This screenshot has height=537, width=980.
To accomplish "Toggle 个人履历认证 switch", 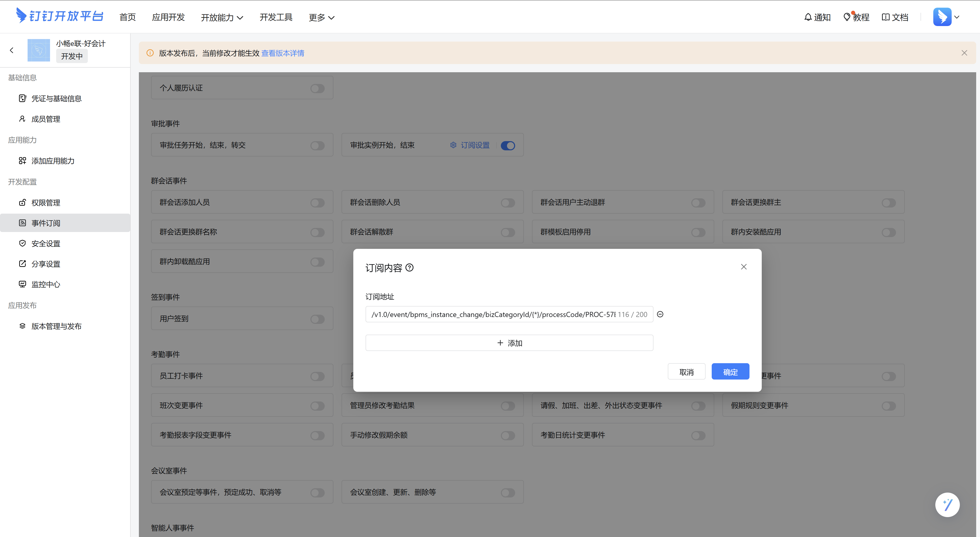I will pos(317,89).
